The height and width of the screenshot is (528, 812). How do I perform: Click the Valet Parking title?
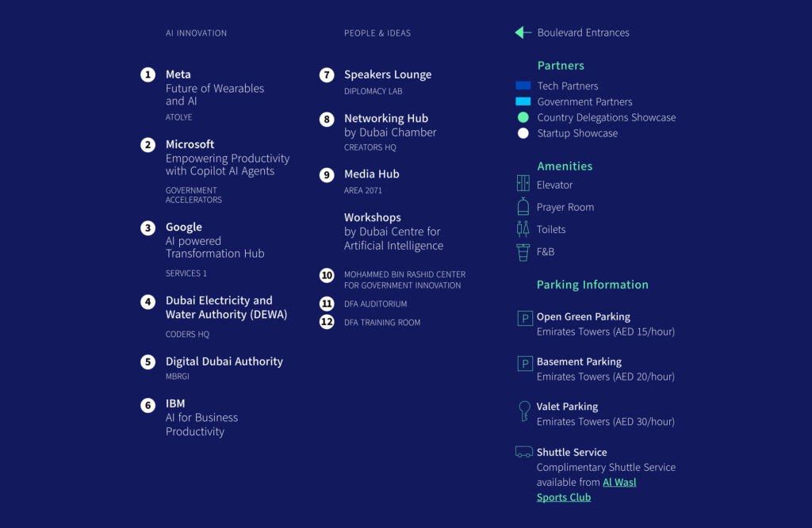(567, 407)
